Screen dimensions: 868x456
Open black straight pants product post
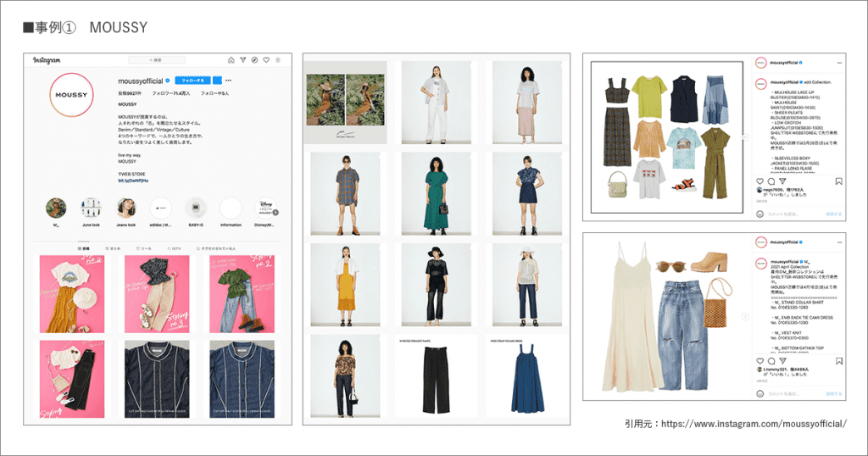(437, 376)
